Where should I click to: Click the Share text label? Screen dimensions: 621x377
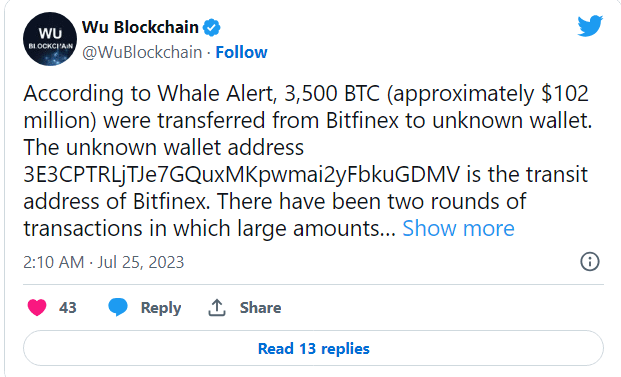click(x=260, y=308)
